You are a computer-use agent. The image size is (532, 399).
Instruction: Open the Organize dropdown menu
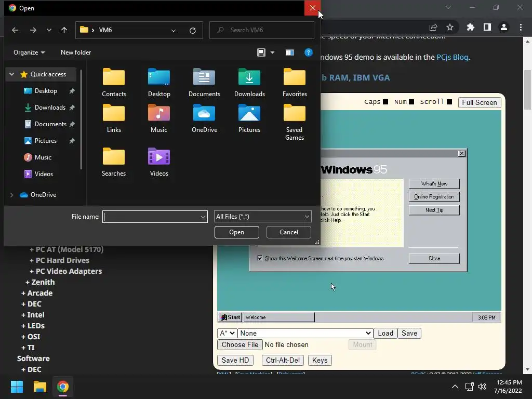coord(29,52)
